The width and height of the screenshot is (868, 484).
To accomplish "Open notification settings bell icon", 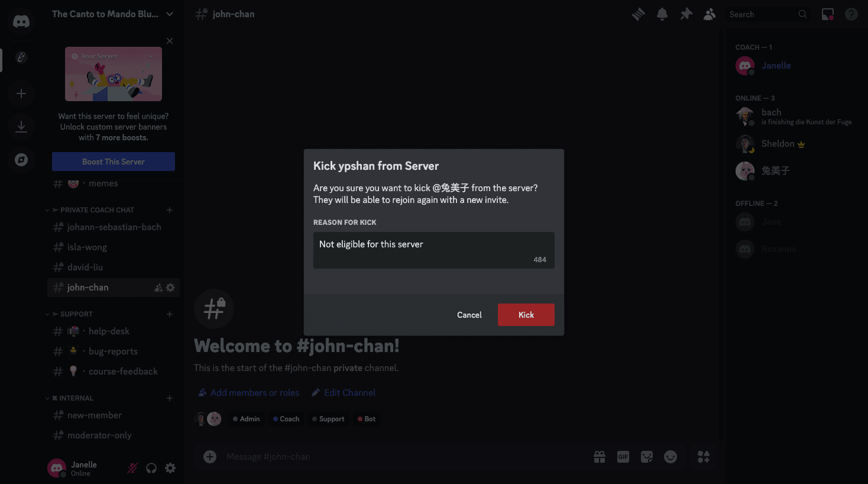I will click(x=662, y=14).
